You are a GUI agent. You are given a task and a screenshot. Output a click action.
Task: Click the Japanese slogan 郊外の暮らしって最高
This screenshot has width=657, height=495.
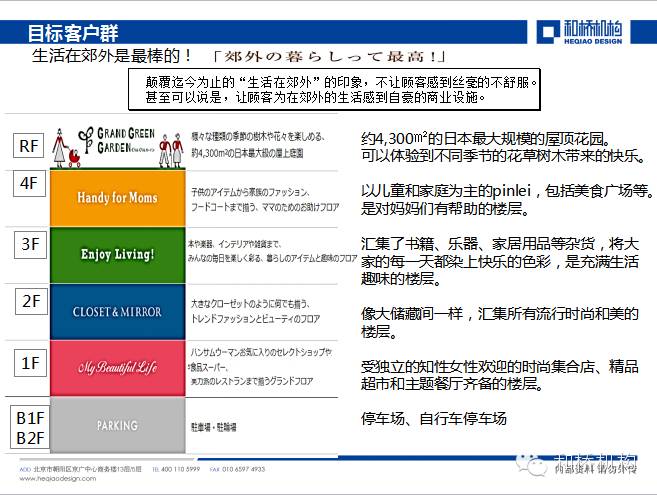coord(329,57)
